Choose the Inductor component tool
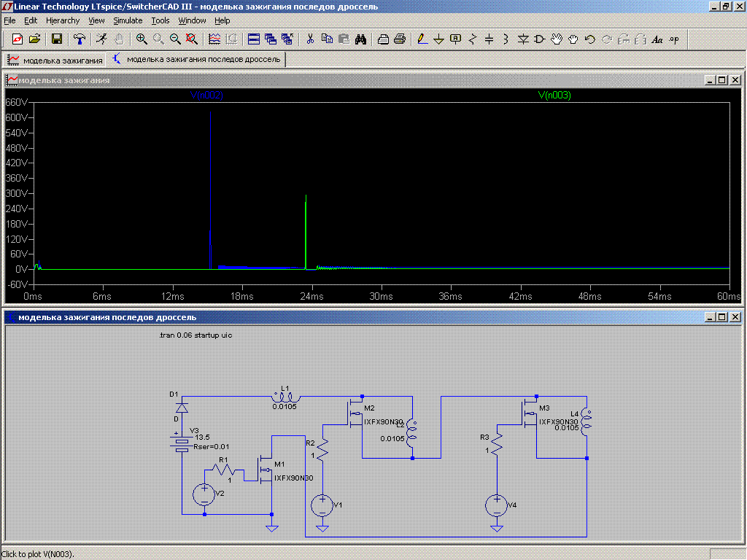Screen dimensions: 747x560 click(x=506, y=39)
